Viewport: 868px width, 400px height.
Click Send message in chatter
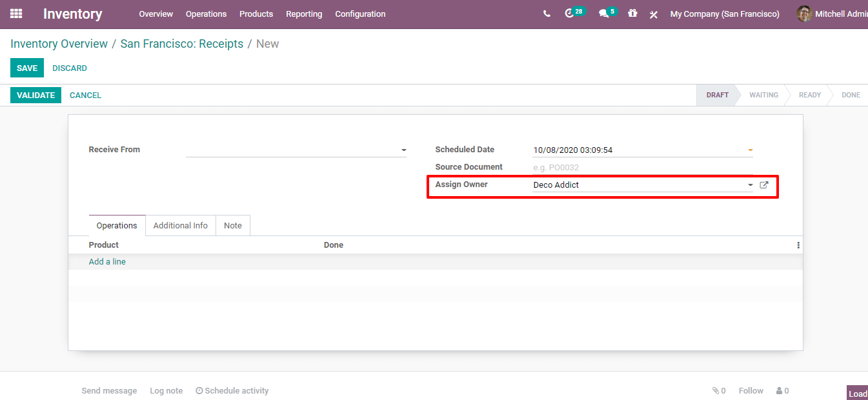[x=109, y=391]
